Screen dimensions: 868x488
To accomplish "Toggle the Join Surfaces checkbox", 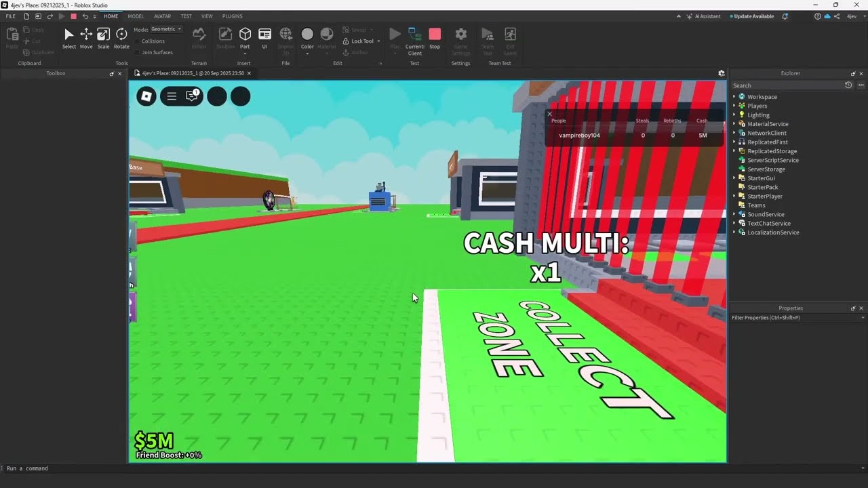I will pos(138,52).
